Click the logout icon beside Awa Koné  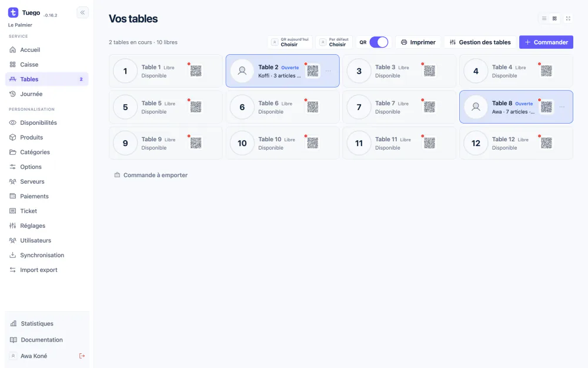coord(82,356)
